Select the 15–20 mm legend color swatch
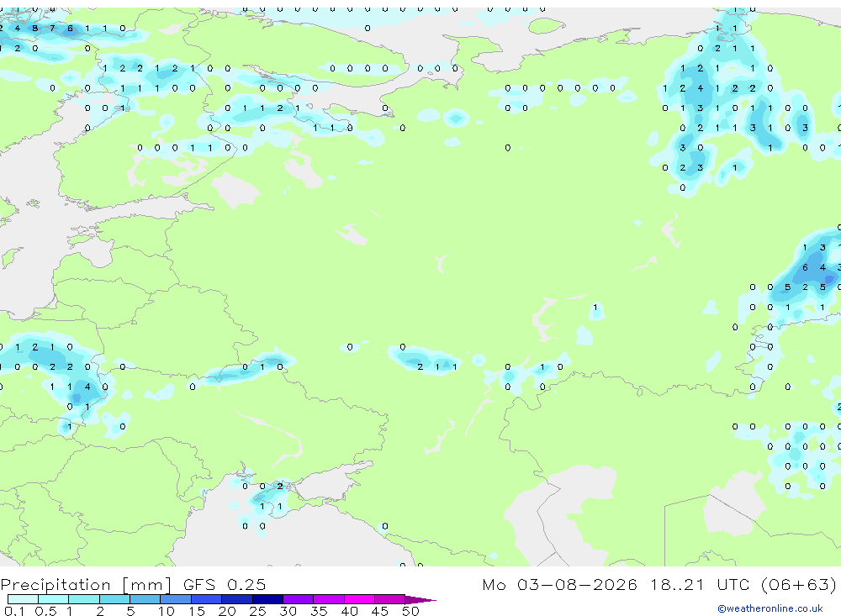Screen dimensions: 841x616 tap(206, 599)
